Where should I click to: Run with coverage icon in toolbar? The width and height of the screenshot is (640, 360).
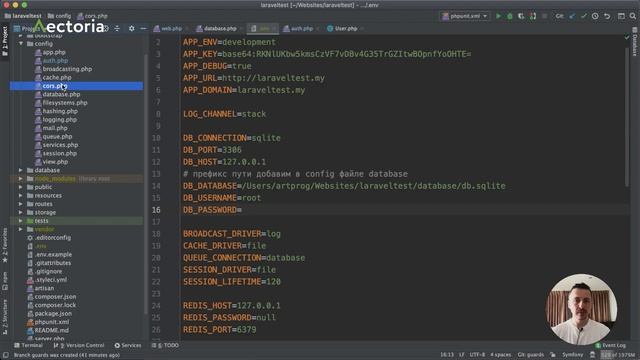[x=521, y=16]
